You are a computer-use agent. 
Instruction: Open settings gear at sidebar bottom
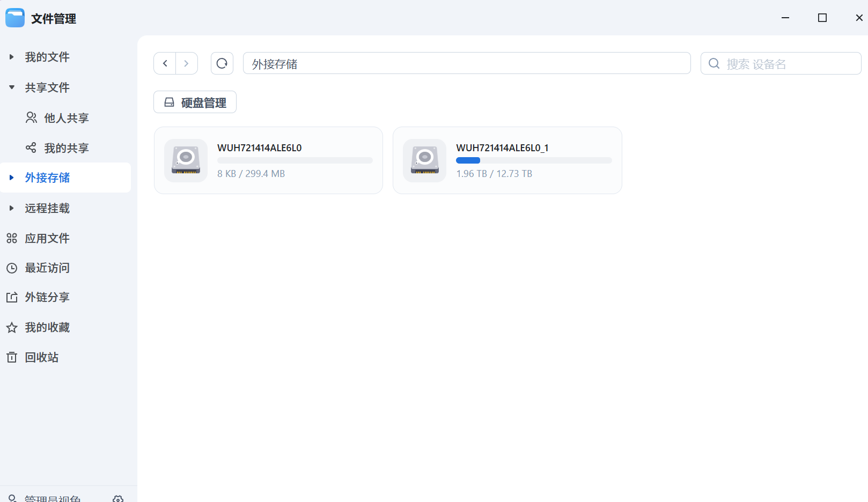118,499
